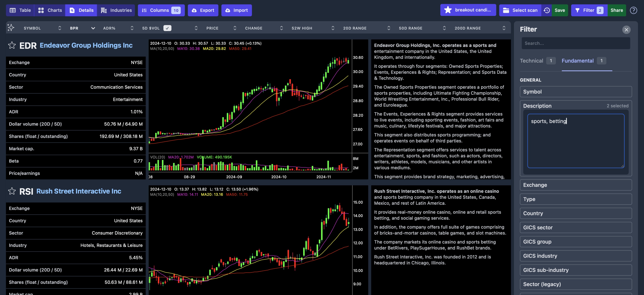
Task: Toggle the 5D $VOL checkbox
Action: (167, 28)
